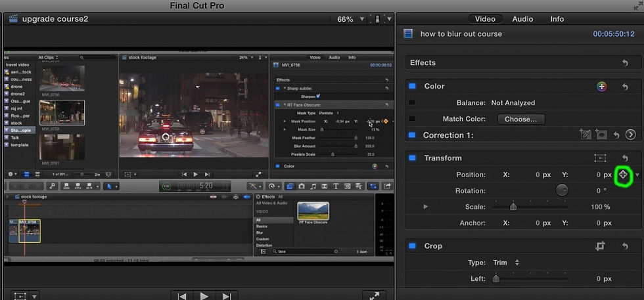The height and width of the screenshot is (300, 644).
Task: Play the clip in the outer viewer
Action: point(204,296)
